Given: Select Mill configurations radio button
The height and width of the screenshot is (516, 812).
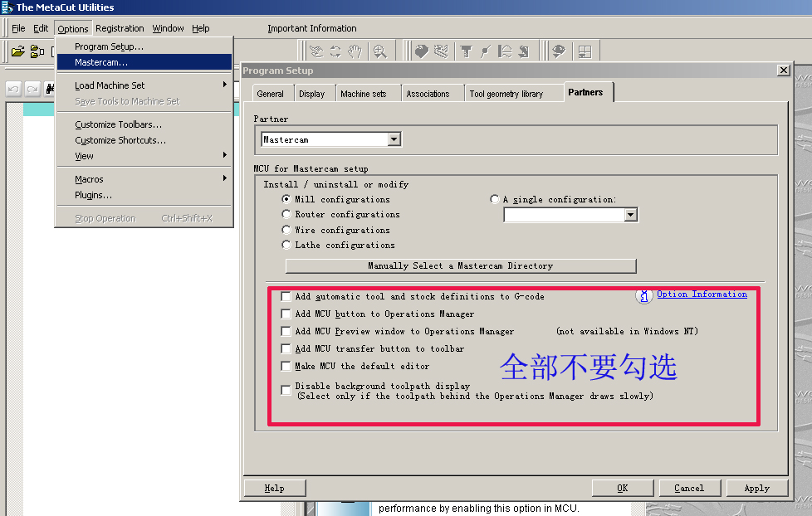Looking at the screenshot, I should 286,199.
